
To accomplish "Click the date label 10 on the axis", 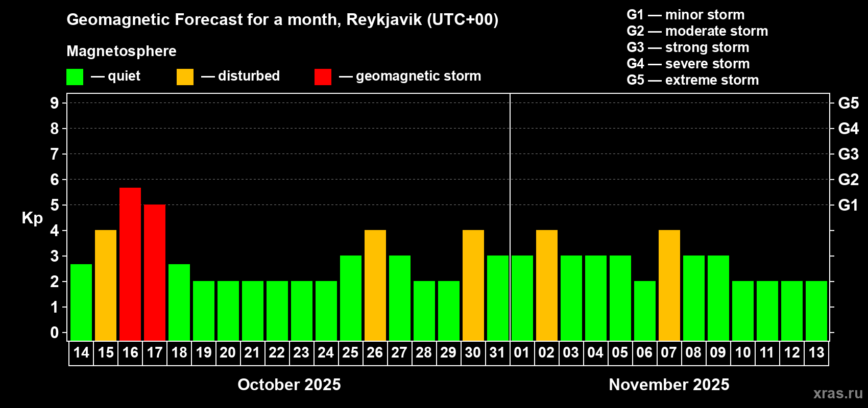I will (x=743, y=352).
